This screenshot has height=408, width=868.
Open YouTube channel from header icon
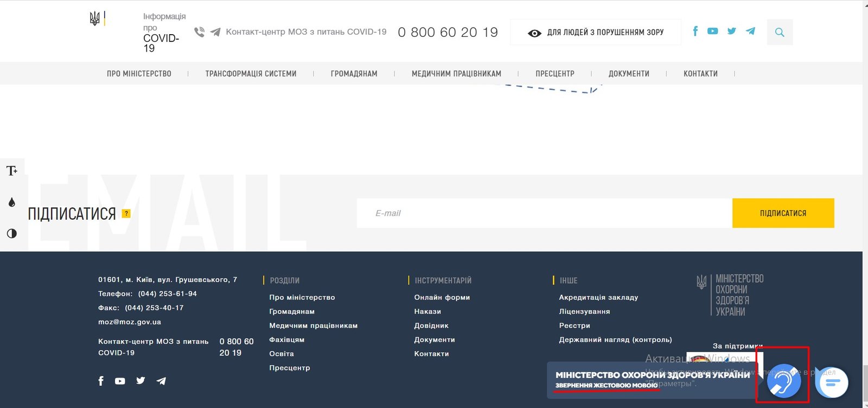[x=713, y=31]
